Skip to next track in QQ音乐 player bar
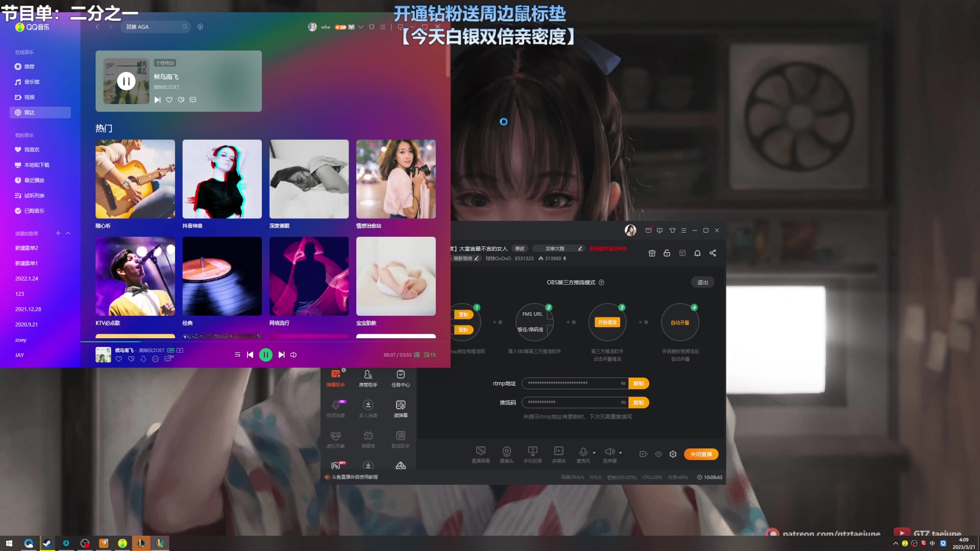The width and height of the screenshot is (980, 551). (281, 355)
